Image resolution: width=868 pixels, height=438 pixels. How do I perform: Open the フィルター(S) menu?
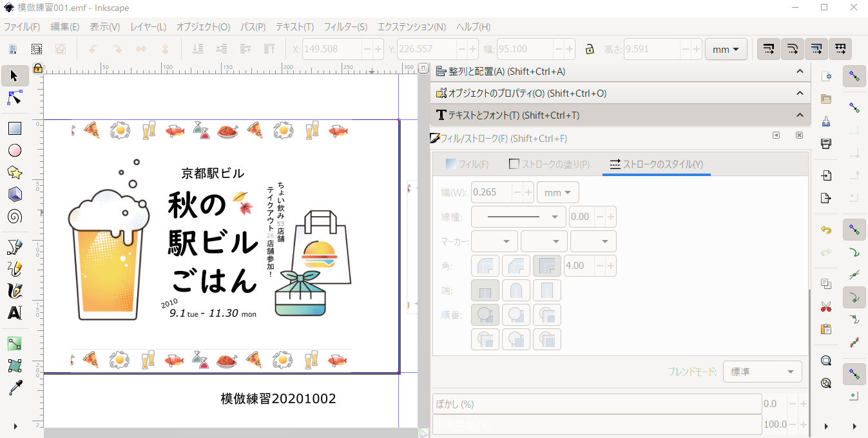point(345,27)
